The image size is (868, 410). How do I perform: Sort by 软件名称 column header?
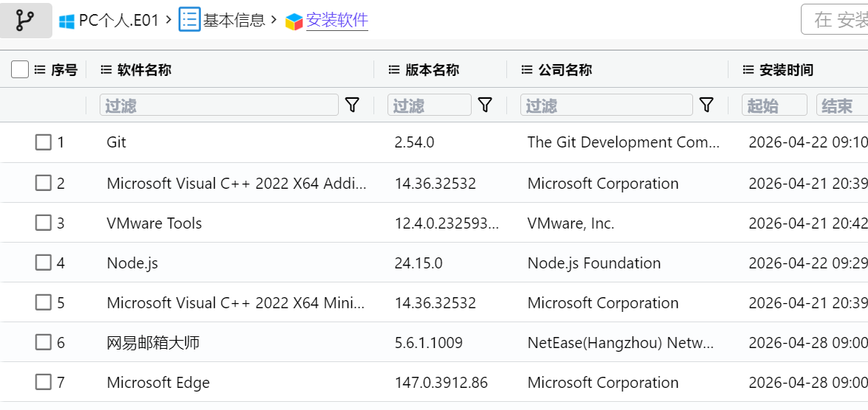pos(145,70)
